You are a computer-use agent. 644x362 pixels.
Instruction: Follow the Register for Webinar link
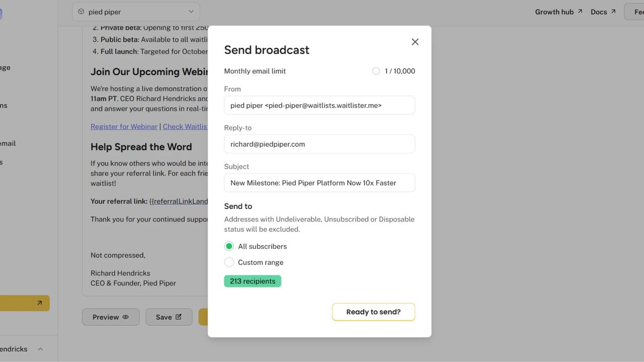[x=124, y=126]
